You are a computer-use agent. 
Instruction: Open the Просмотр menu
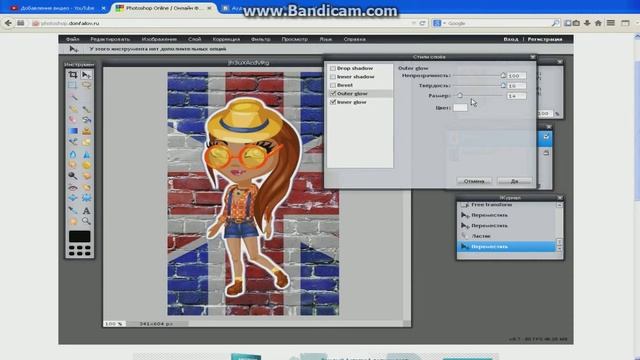click(294, 39)
